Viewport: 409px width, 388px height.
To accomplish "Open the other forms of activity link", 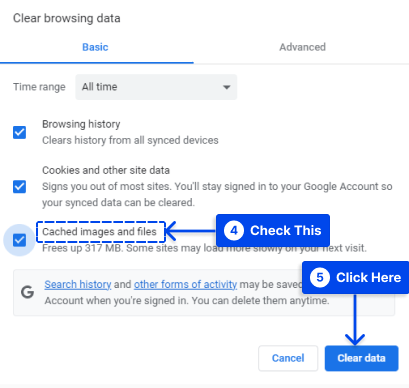I will [185, 284].
